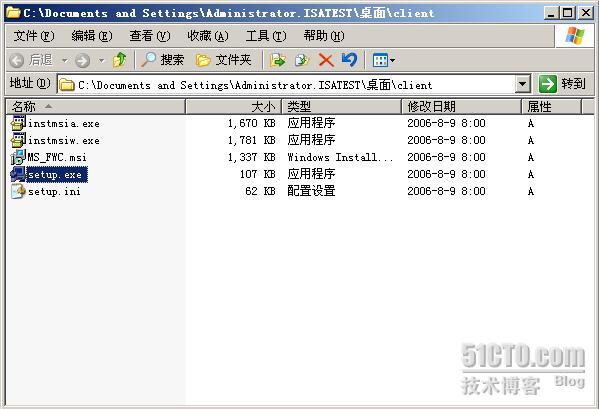Sort by 名称 column header

coord(96,107)
